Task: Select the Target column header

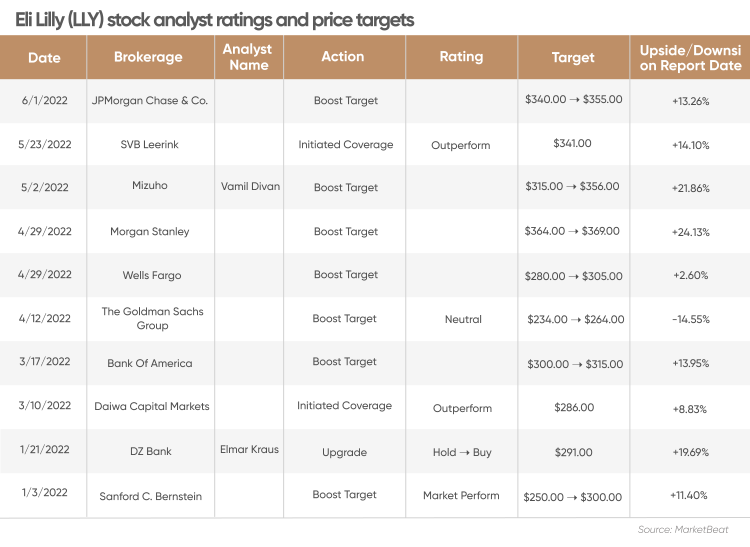Action: [x=573, y=57]
